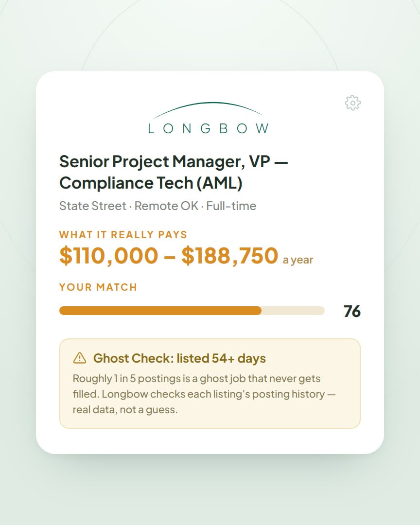The width and height of the screenshot is (420, 525).
Task: Click the LONGBOW wordmark text
Action: pos(208,128)
